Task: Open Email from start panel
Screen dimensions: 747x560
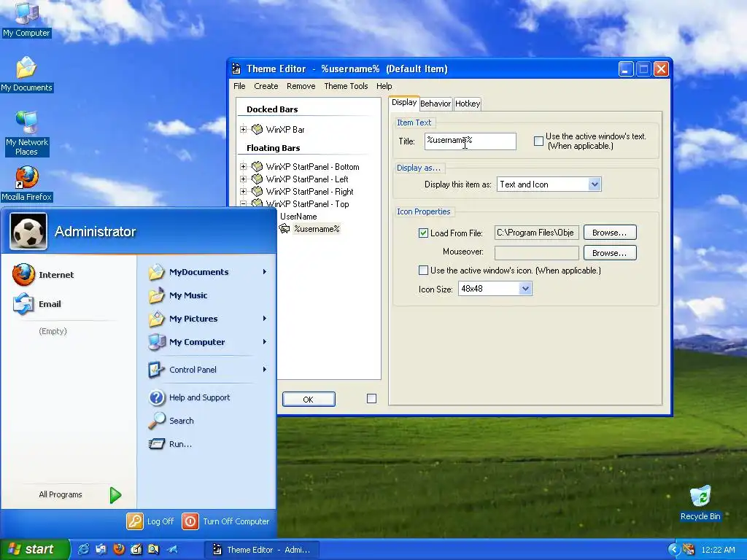Action: pos(37,304)
